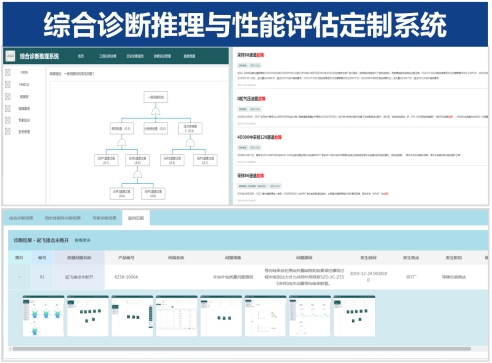The height and width of the screenshot is (363, 492).
Task: Switch to the 综合诊断结果 tab
Action: pos(21,218)
